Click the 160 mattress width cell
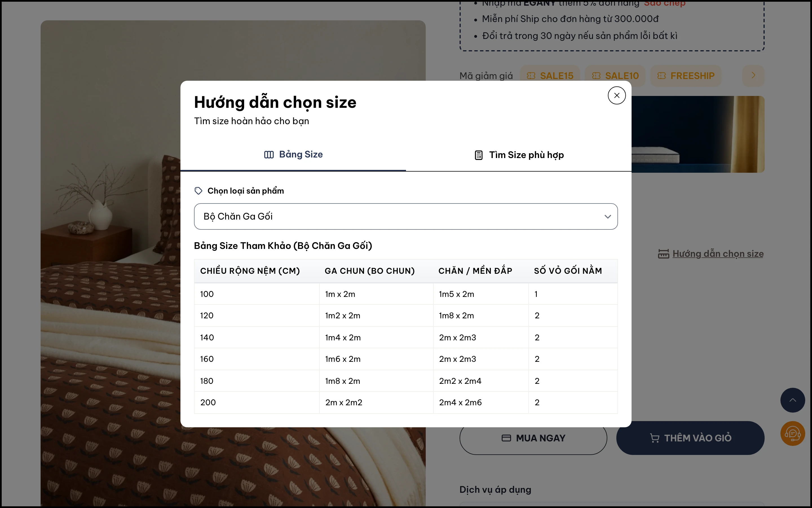Image resolution: width=812 pixels, height=508 pixels. (x=257, y=359)
